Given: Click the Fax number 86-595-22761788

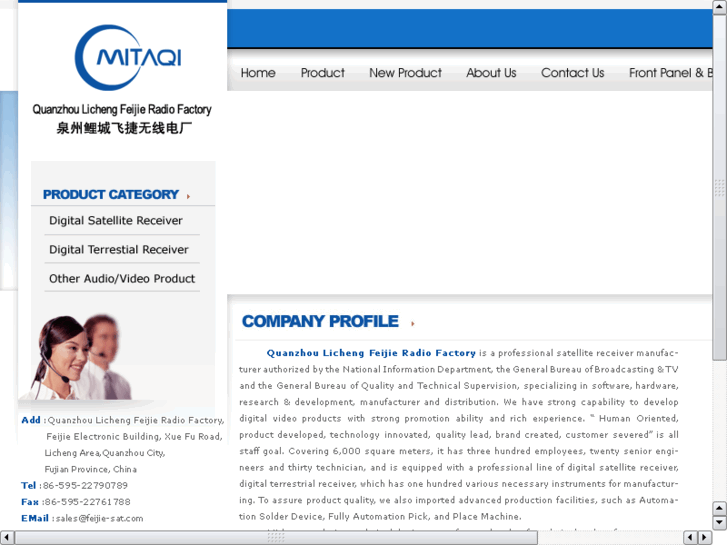Looking at the screenshot, I should [87, 502].
